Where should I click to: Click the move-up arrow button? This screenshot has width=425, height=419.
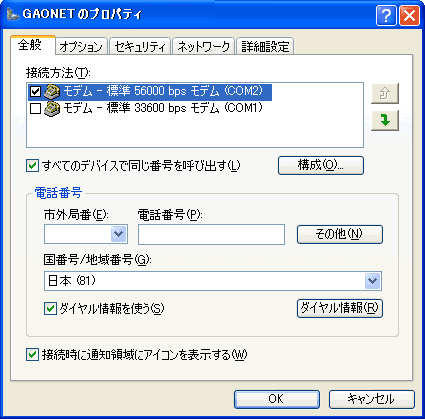pos(385,93)
